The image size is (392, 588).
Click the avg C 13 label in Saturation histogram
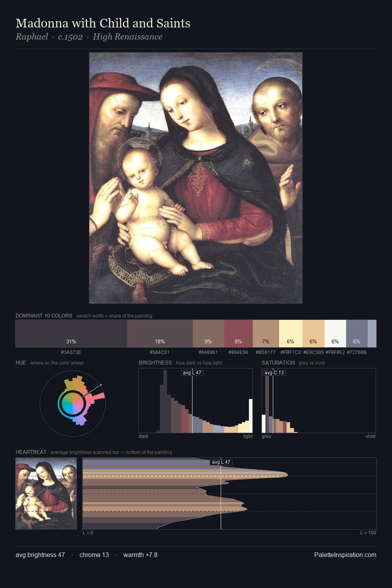(x=274, y=373)
